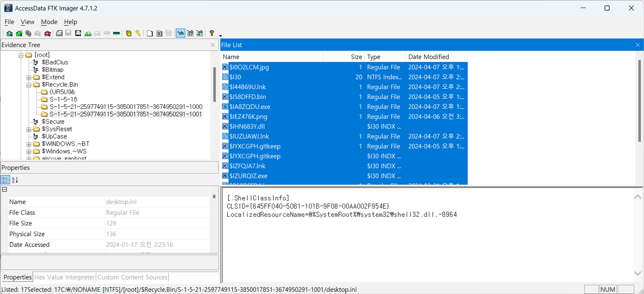Click the File Size value 129
This screenshot has height=294, width=644.
pos(111,223)
